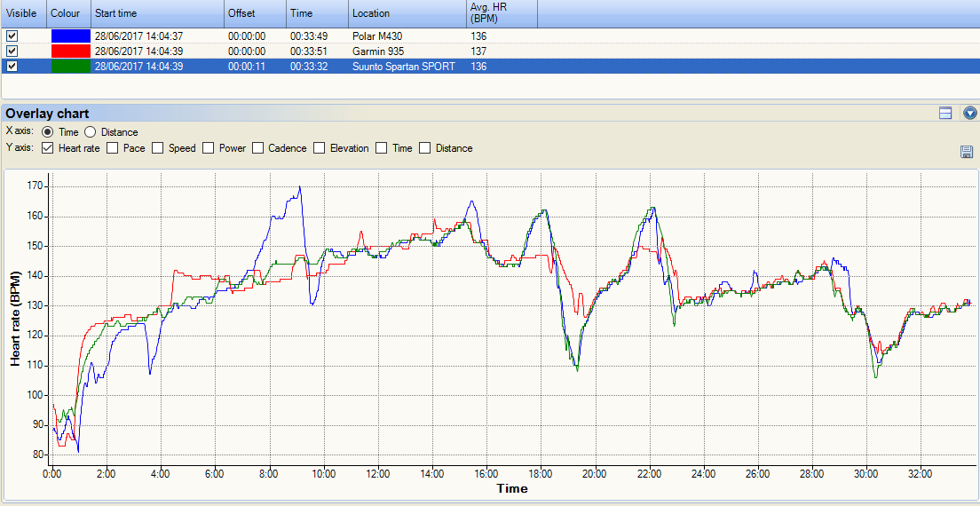Viewport: 980px width, 506px height.
Task: Turn on the Elevation checkbox
Action: [x=320, y=148]
